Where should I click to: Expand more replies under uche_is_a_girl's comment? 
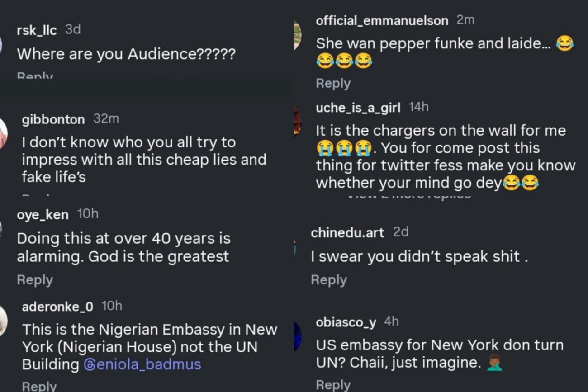pos(408,195)
